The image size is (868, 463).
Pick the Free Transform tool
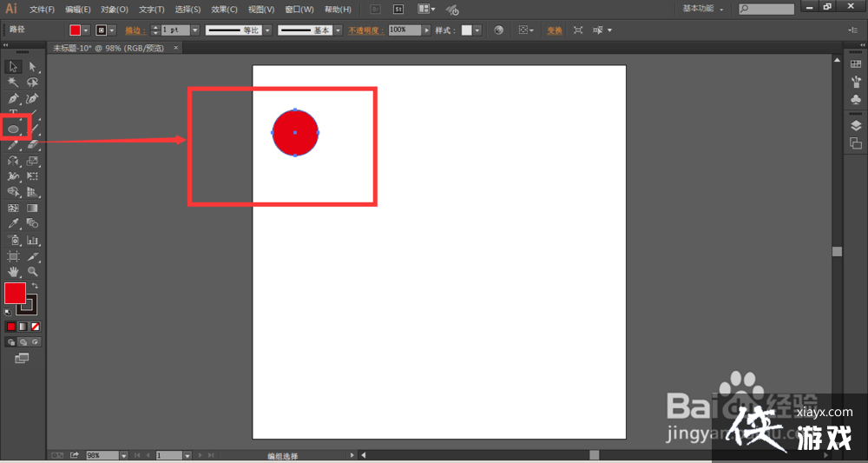point(33,176)
